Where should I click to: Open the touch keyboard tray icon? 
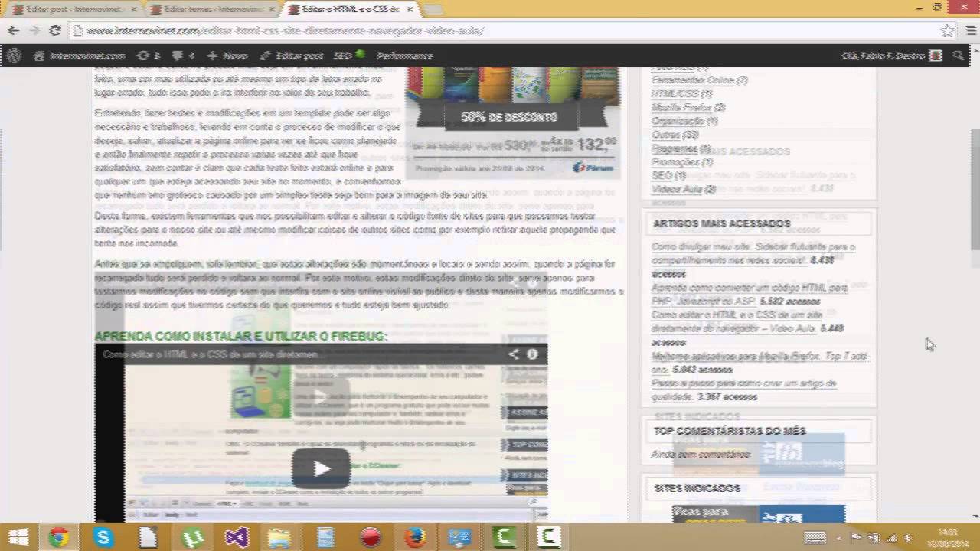pyautogui.click(x=815, y=538)
